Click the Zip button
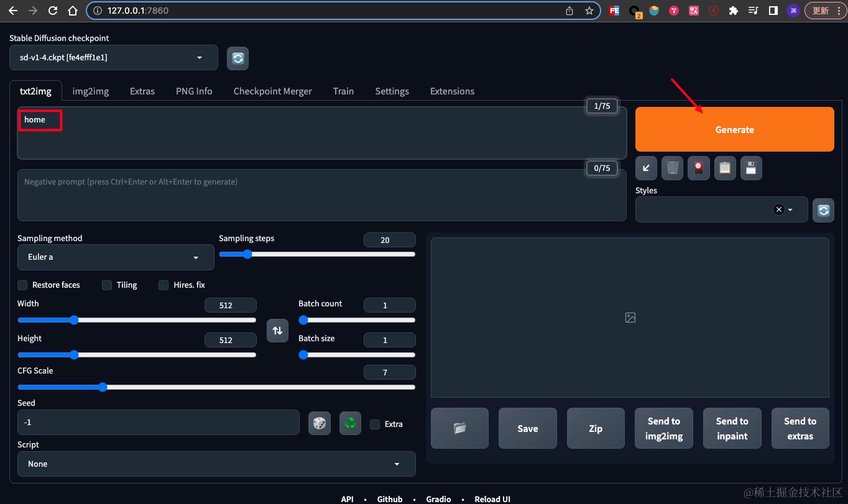Screen dimensions: 848x504 (596, 428)
